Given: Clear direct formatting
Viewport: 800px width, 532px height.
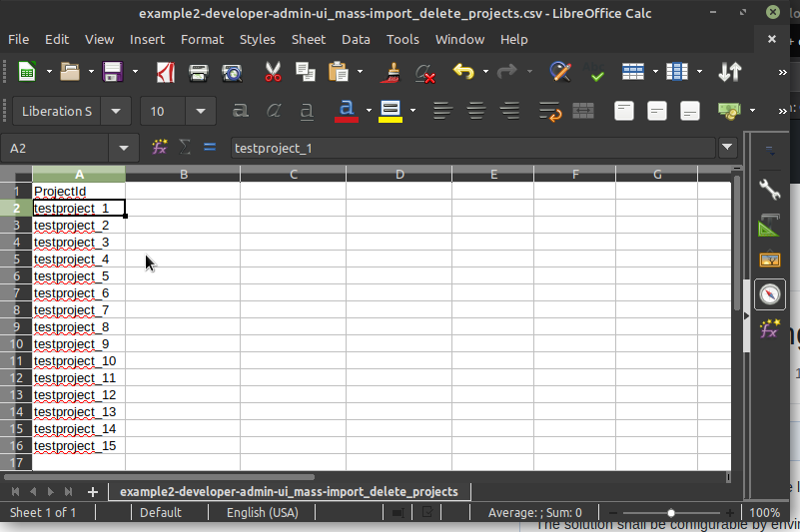Looking at the screenshot, I should pos(424,72).
